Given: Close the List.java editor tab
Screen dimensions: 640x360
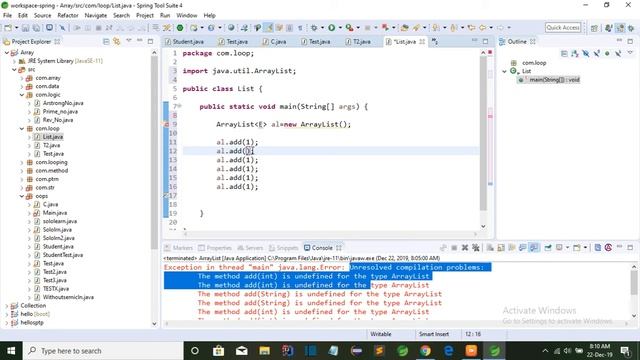Looking at the screenshot, I should pos(422,42).
